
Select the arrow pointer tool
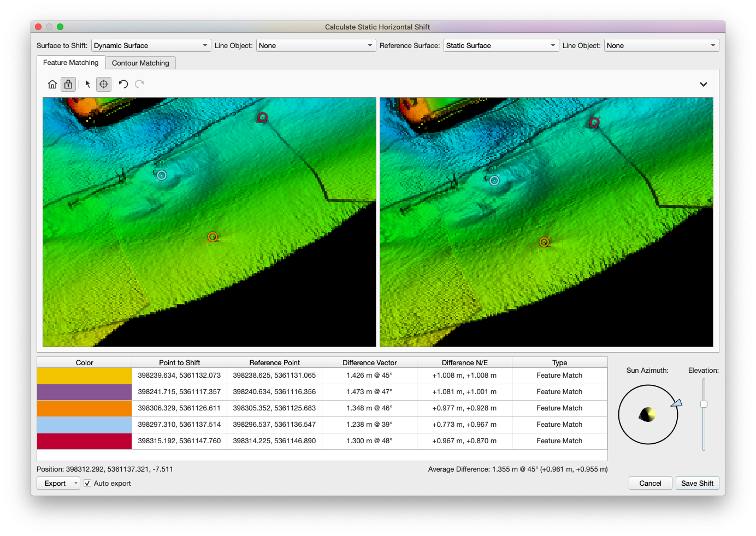click(87, 84)
